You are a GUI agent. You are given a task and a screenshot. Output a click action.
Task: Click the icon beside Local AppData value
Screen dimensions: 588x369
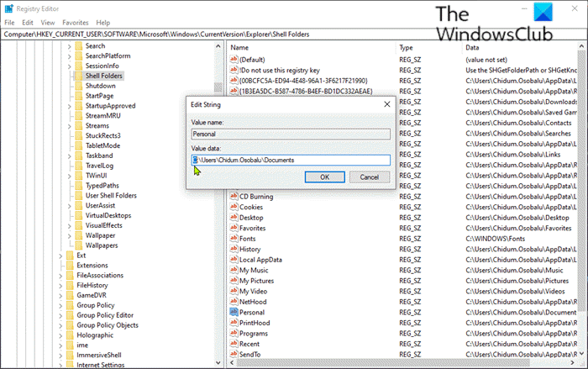pyautogui.click(x=234, y=260)
